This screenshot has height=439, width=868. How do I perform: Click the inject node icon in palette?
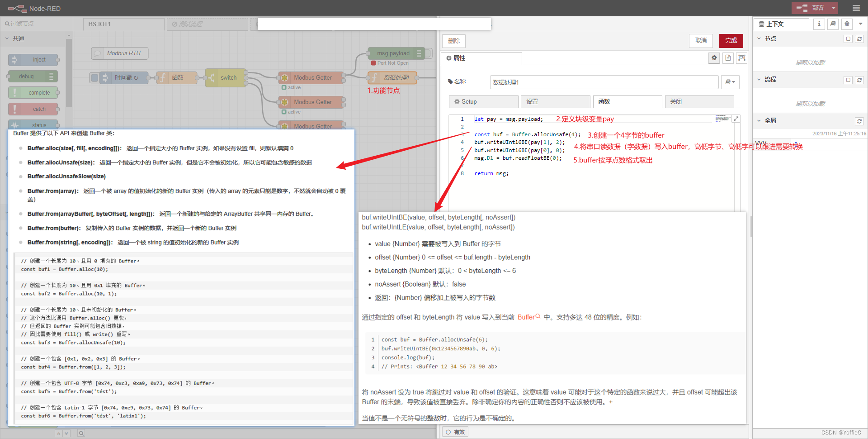[x=14, y=60]
